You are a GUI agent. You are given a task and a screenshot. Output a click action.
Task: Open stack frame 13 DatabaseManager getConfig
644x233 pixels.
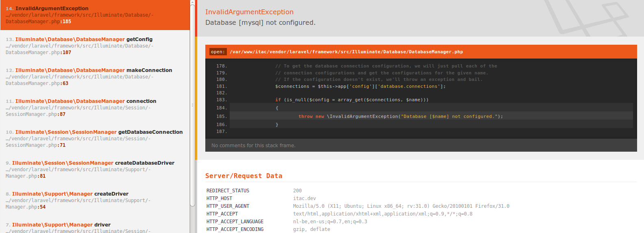pyautogui.click(x=95, y=46)
